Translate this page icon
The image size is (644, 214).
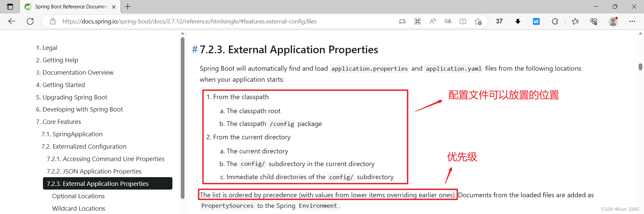[448, 21]
